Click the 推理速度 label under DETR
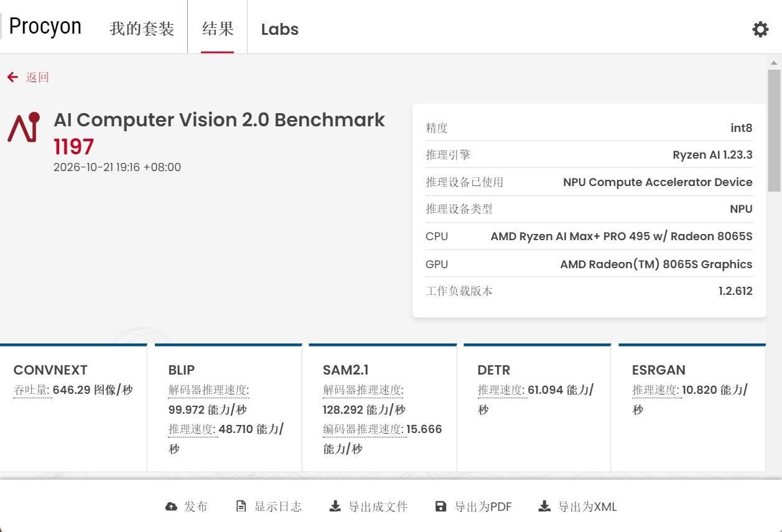 pyautogui.click(x=501, y=390)
